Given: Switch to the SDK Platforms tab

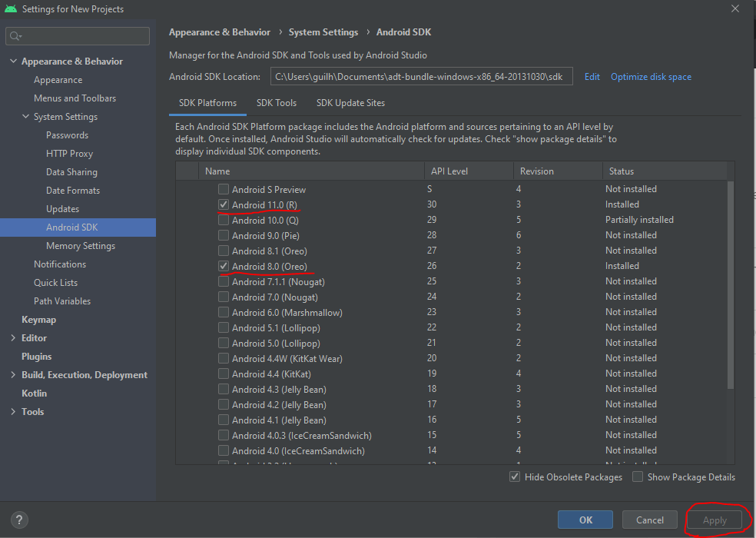Looking at the screenshot, I should coord(207,103).
